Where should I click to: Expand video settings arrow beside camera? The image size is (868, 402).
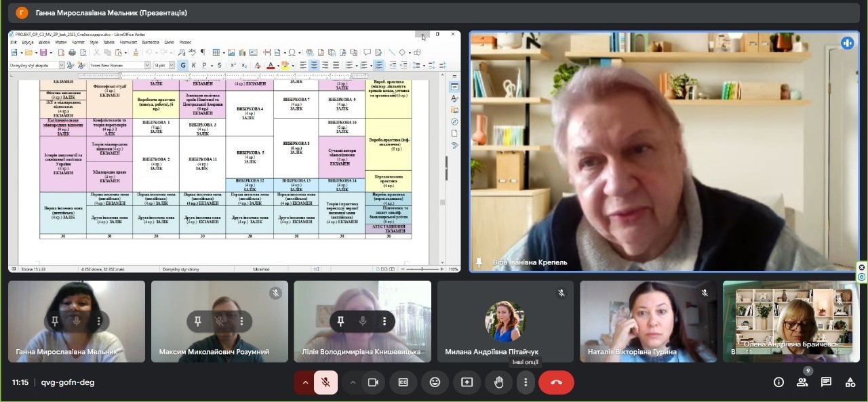pos(353,382)
